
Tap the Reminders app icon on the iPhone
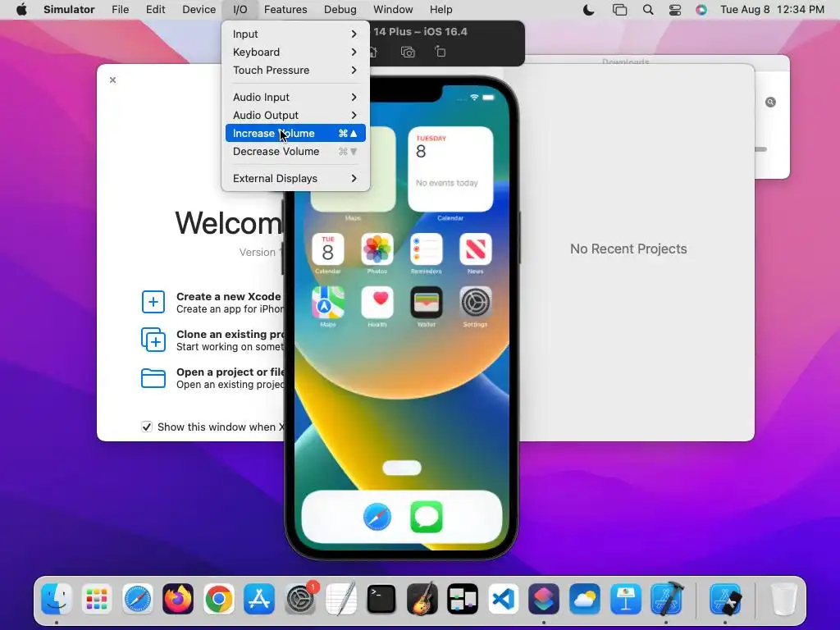click(x=427, y=249)
